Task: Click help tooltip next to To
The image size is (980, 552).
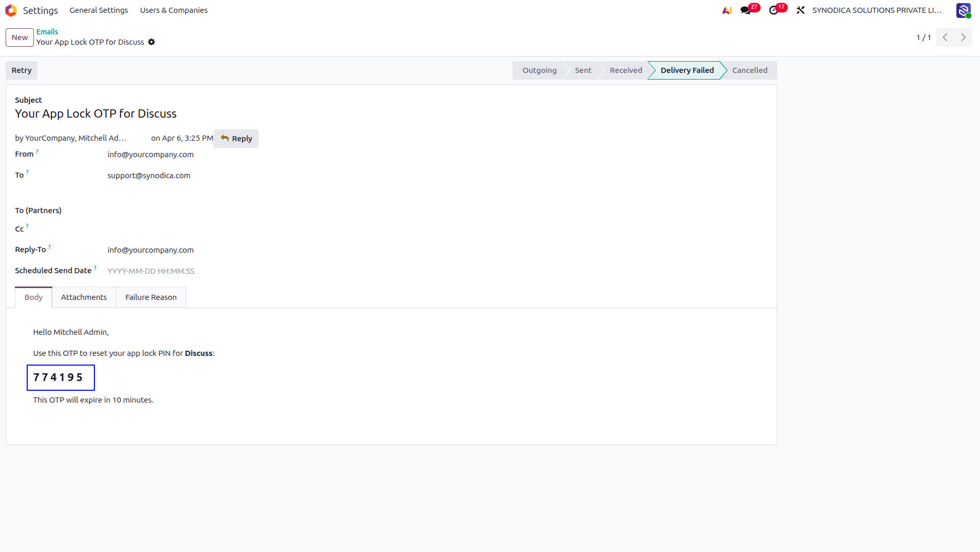Action: [x=27, y=173]
